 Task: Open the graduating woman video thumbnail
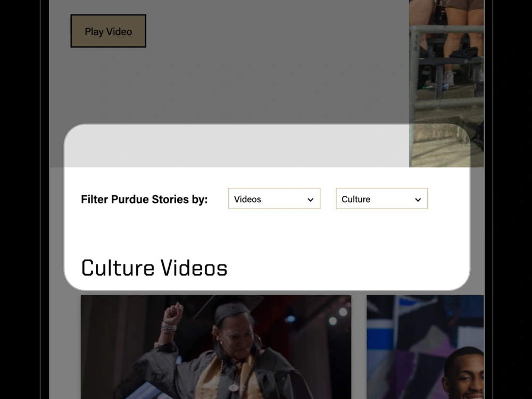(216, 347)
